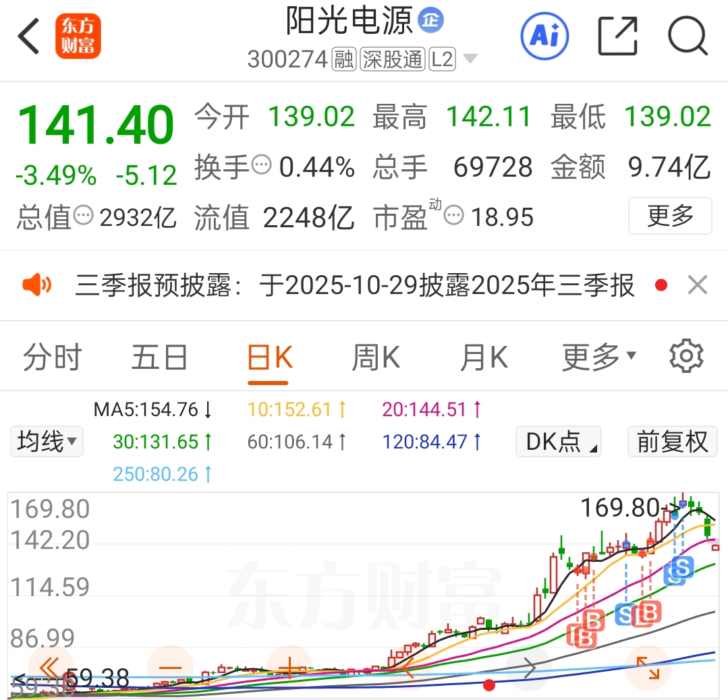Image resolution: width=728 pixels, height=700 pixels.
Task: Expand stock code dropdown triangle
Action: [470, 59]
